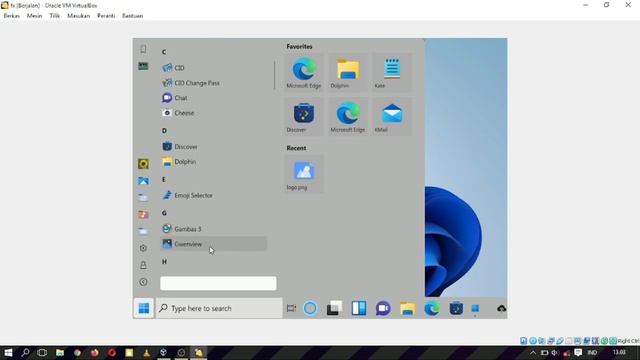Click the host taskbar search icon
Image resolution: width=640 pixels, height=360 pixels.
(25, 352)
